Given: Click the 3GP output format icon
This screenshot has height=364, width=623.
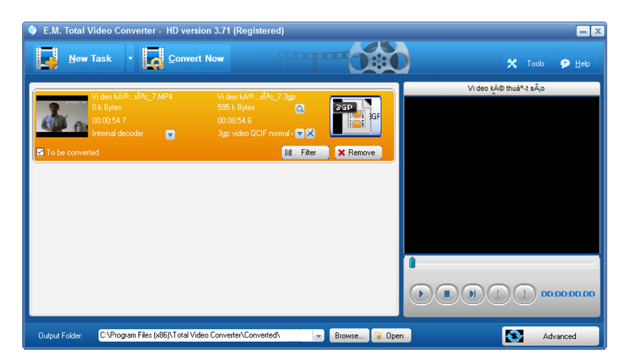Looking at the screenshot, I should point(355,117).
